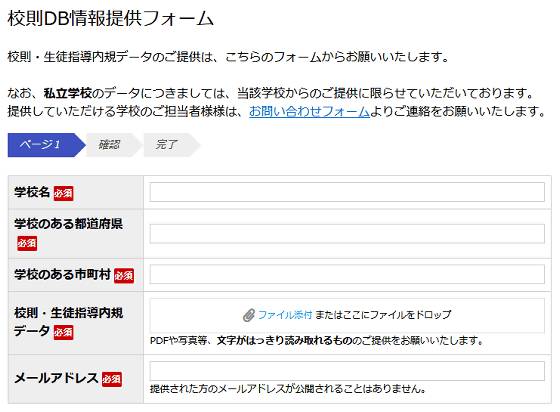Click the メールアドレス field label

point(56,378)
